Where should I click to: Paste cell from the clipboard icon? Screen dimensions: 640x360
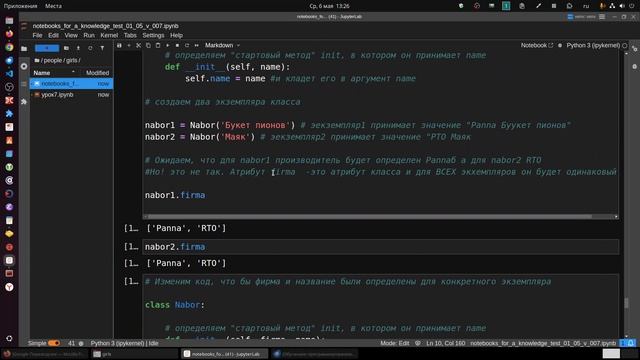[x=158, y=45]
